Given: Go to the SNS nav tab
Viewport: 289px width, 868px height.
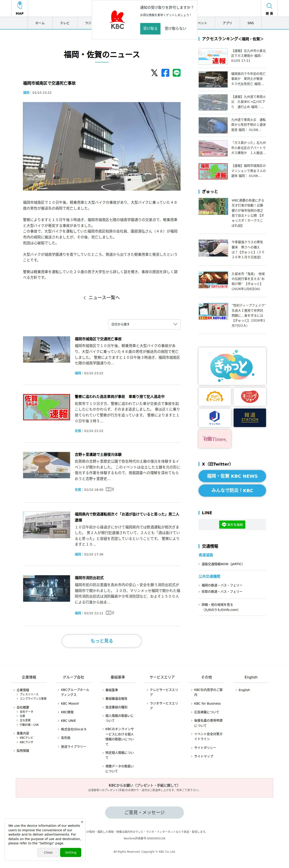Looking at the screenshot, I should tap(251, 23).
